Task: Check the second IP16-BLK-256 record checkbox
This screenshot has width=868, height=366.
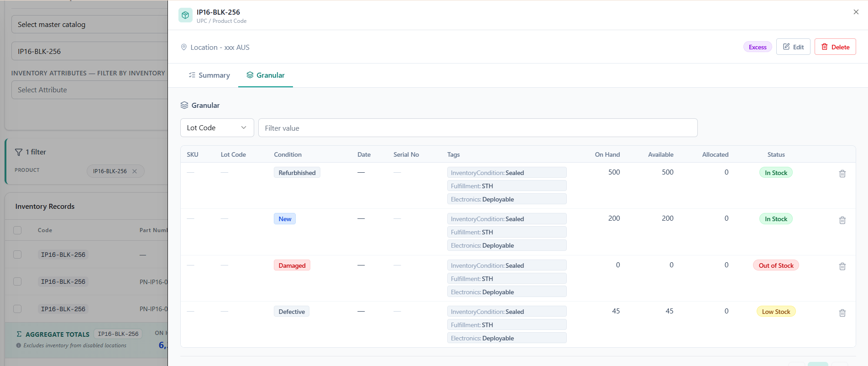Action: pyautogui.click(x=17, y=281)
